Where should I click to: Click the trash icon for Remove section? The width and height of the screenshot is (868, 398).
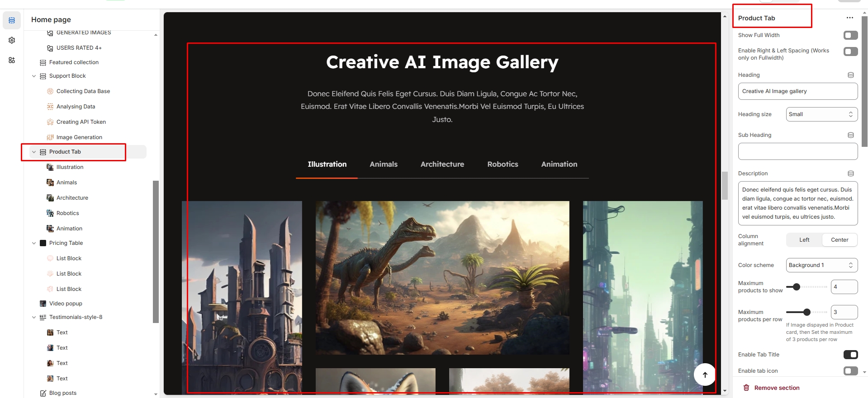[x=746, y=388]
